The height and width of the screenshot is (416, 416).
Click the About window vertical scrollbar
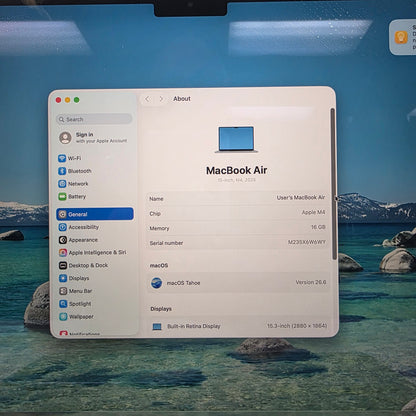(x=333, y=184)
